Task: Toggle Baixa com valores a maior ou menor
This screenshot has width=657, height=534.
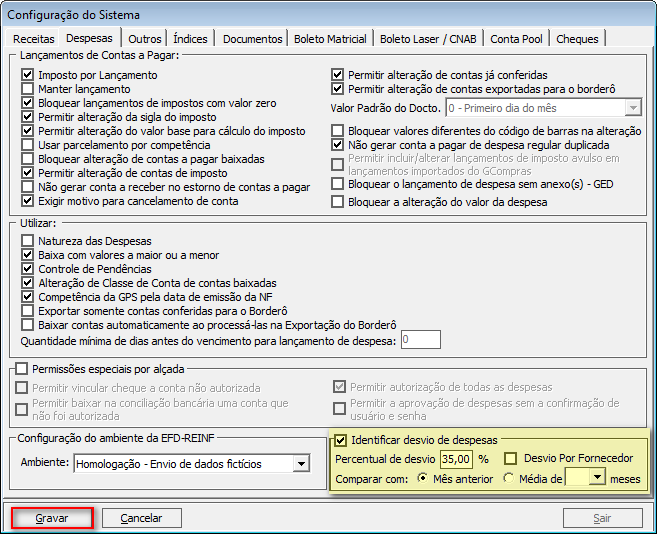Action: (x=28, y=255)
